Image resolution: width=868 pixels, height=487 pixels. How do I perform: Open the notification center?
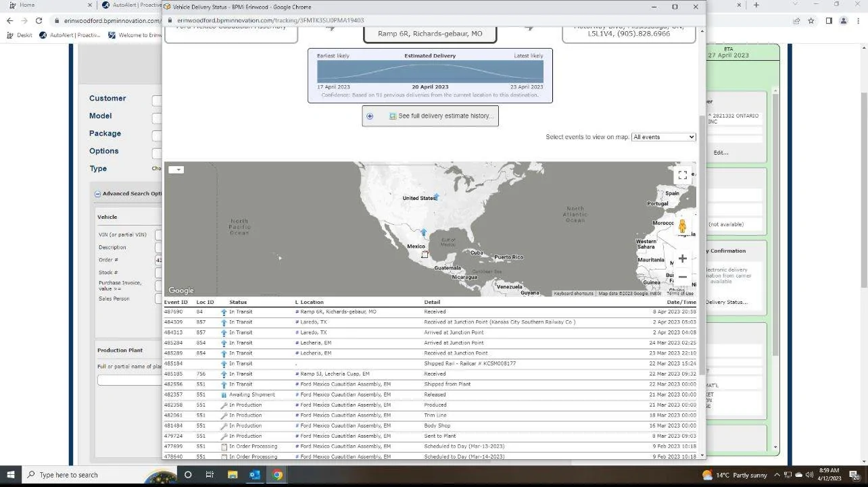854,475
